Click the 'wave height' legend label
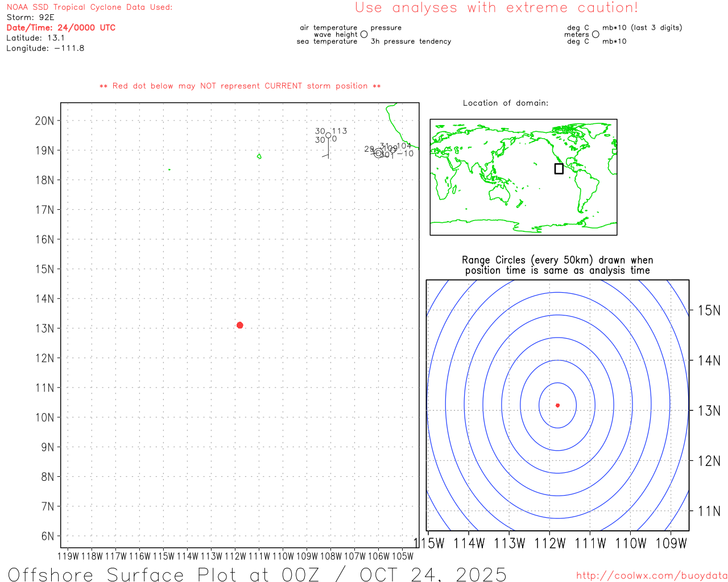The height and width of the screenshot is (582, 728). click(336, 35)
